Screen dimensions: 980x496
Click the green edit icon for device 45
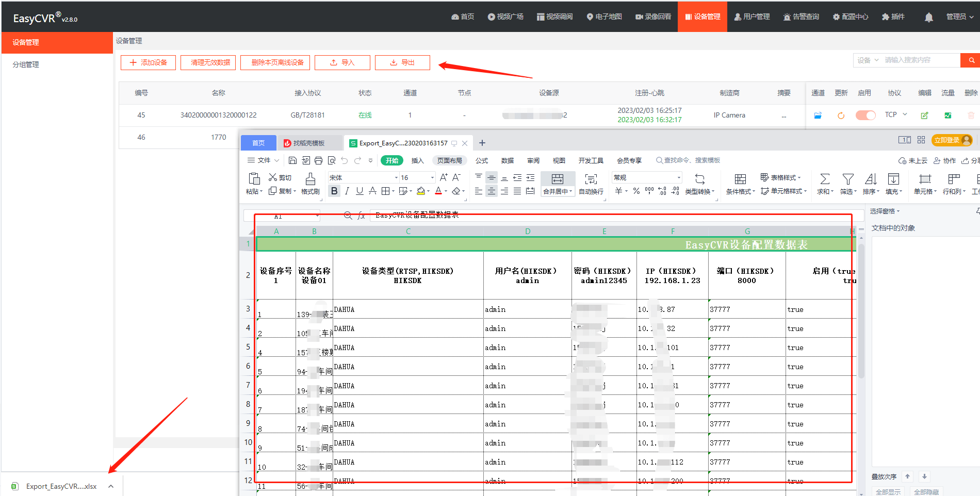pos(924,115)
